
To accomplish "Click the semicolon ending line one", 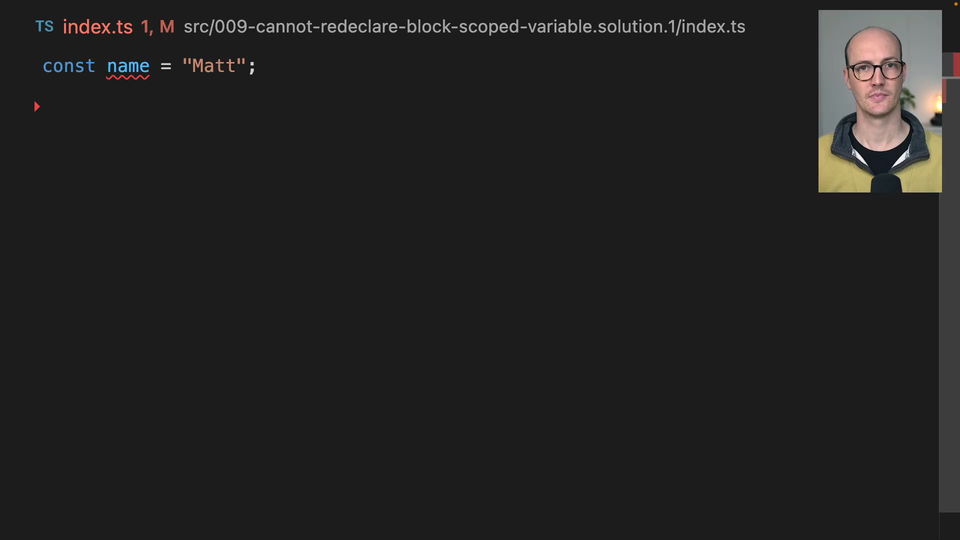I will pyautogui.click(x=252, y=66).
